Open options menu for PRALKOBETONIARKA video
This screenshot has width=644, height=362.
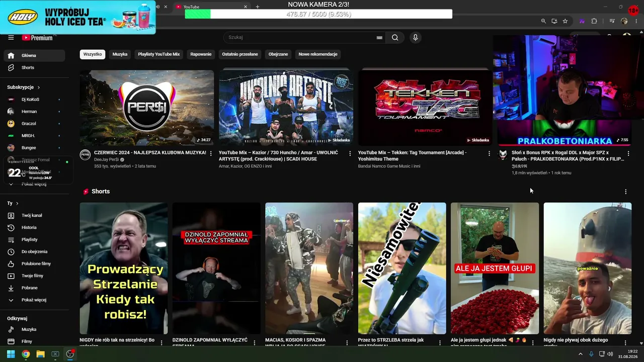628,153
